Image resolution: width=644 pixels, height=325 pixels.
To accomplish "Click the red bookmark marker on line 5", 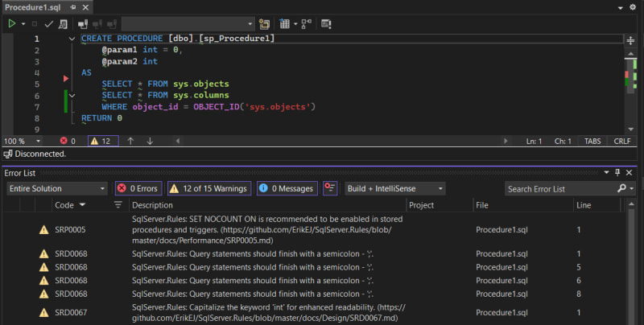I will [66, 78].
